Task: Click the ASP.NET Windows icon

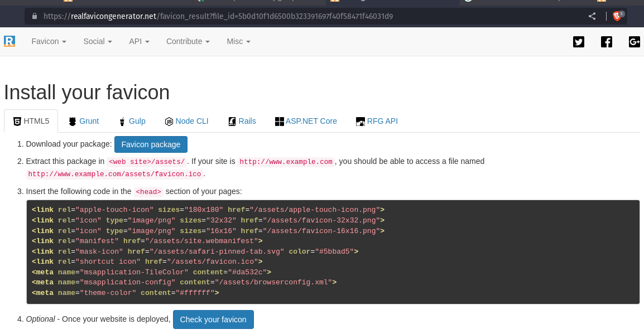Action: 279,122
